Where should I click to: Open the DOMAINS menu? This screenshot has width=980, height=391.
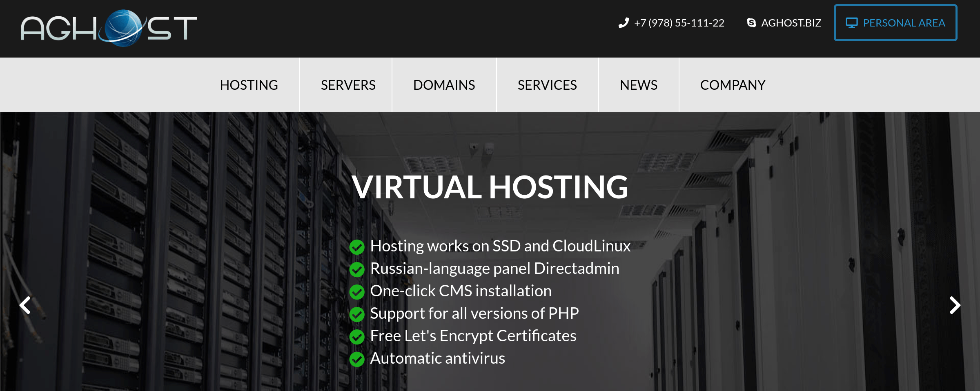pos(444,85)
